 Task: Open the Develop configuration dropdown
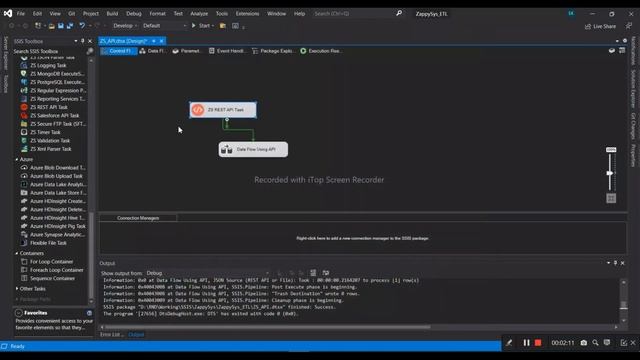(x=125, y=26)
